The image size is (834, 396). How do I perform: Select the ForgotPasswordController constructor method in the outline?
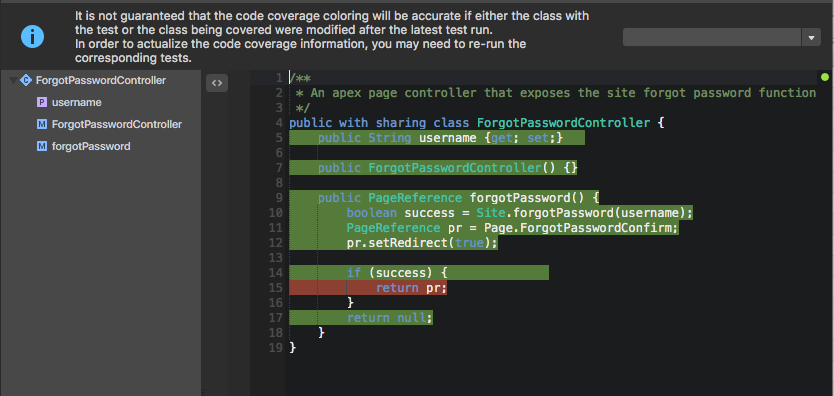coord(116,124)
